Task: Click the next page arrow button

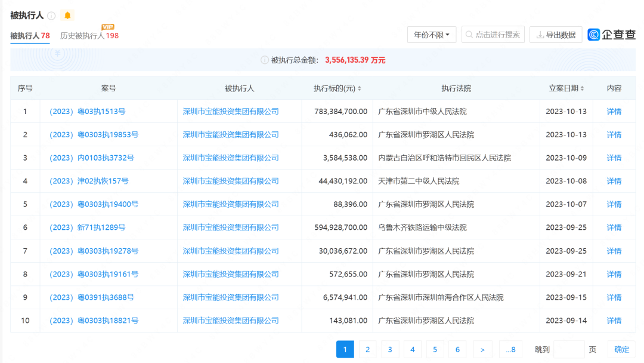Action: coord(482,349)
